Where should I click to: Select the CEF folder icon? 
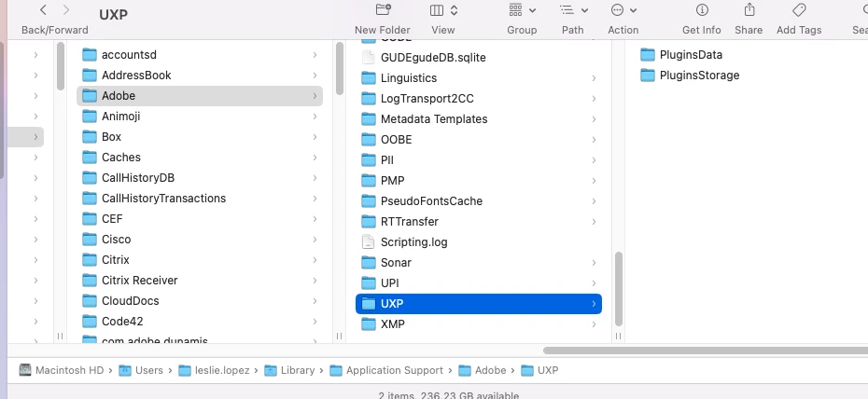(90, 219)
